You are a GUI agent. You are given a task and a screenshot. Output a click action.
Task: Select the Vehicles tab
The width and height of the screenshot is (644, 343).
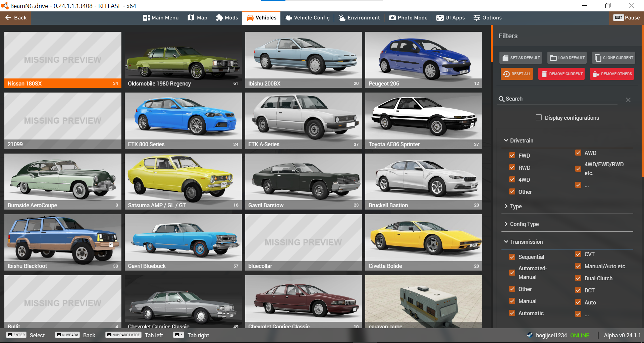[x=261, y=18]
